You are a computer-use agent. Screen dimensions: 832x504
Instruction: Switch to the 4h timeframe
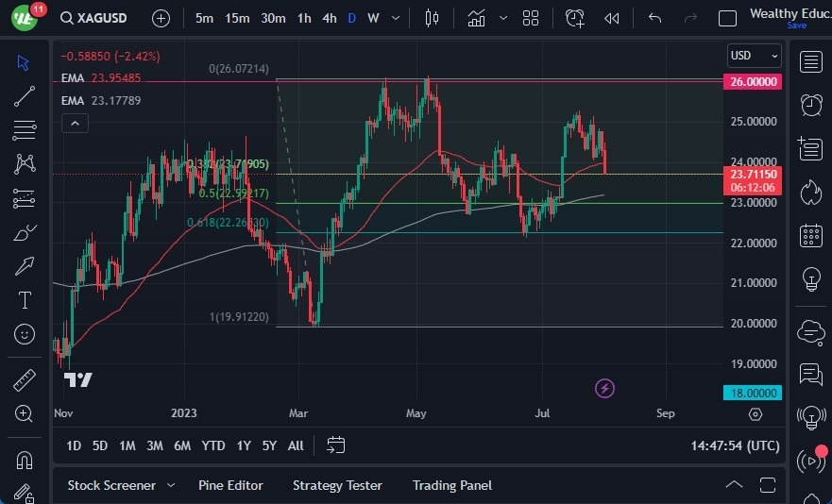[x=329, y=18]
